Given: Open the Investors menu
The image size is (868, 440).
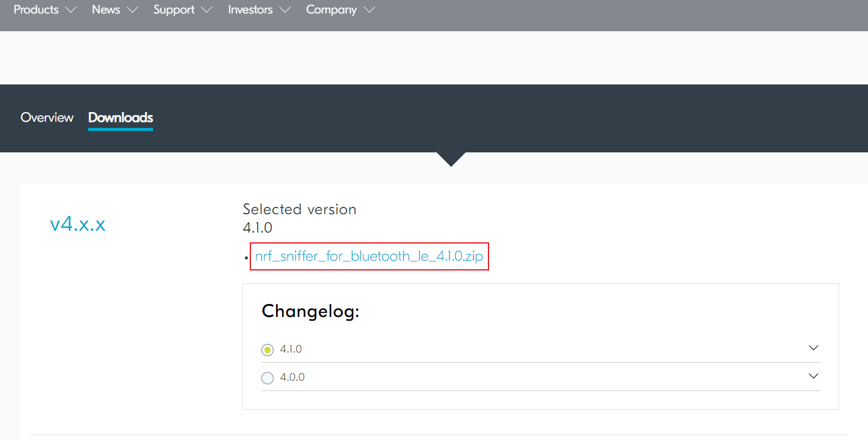Looking at the screenshot, I should tap(250, 10).
